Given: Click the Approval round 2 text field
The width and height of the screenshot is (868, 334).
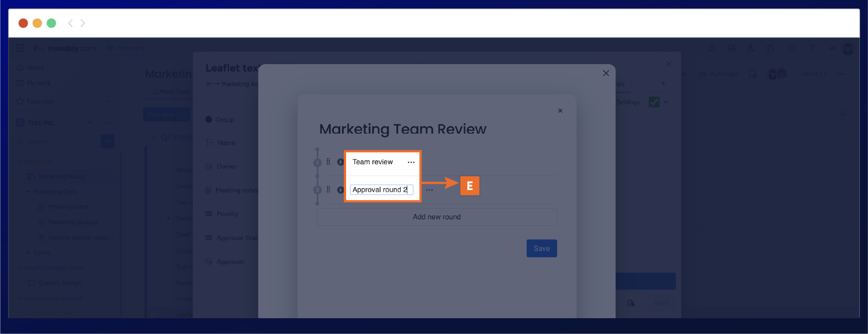Looking at the screenshot, I should tap(381, 190).
